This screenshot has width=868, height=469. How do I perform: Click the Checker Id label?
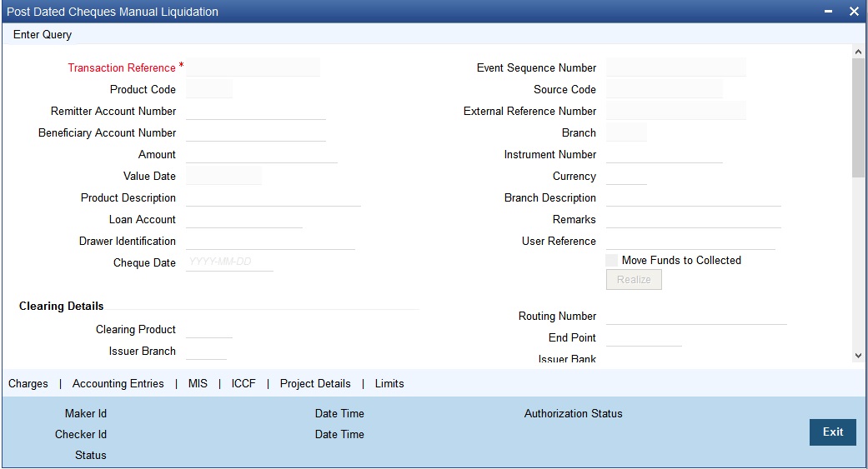tap(81, 435)
